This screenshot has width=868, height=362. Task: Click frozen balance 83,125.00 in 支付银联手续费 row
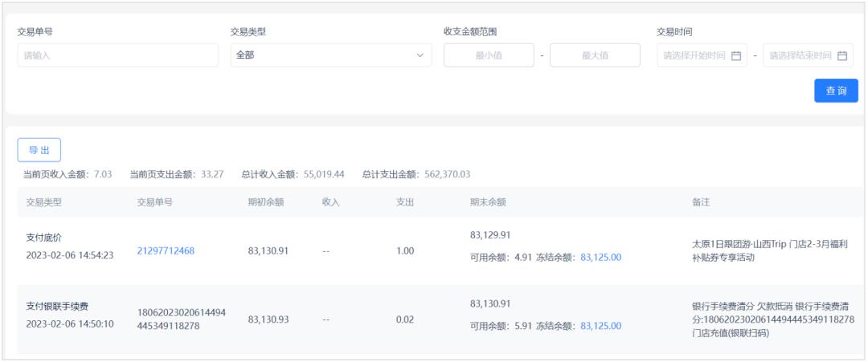(600, 326)
